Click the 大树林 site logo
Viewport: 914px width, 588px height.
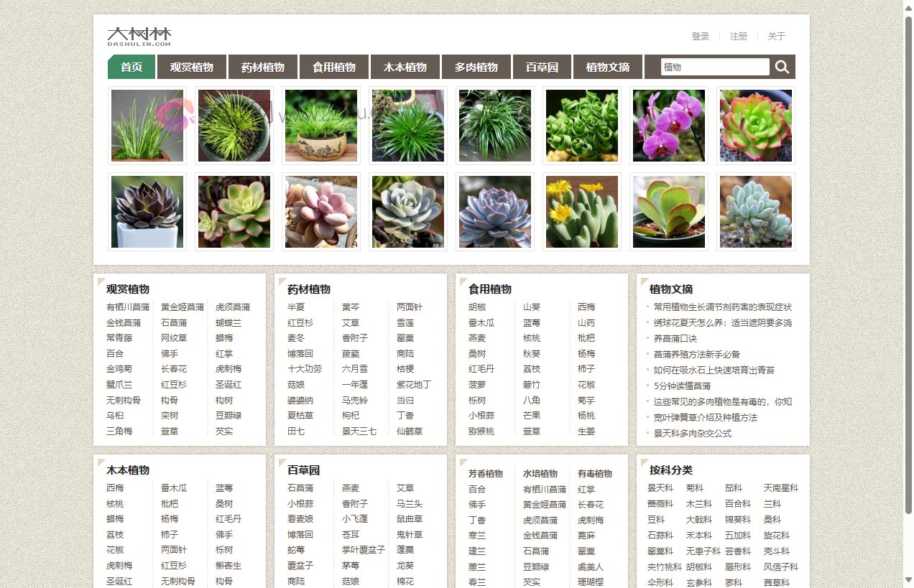click(139, 36)
